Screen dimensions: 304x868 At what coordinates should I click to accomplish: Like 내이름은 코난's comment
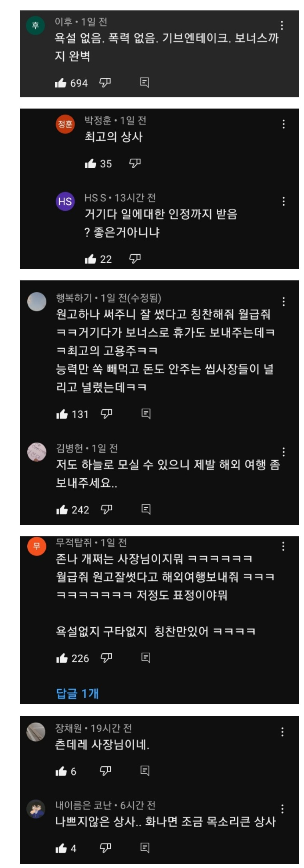[61, 848]
